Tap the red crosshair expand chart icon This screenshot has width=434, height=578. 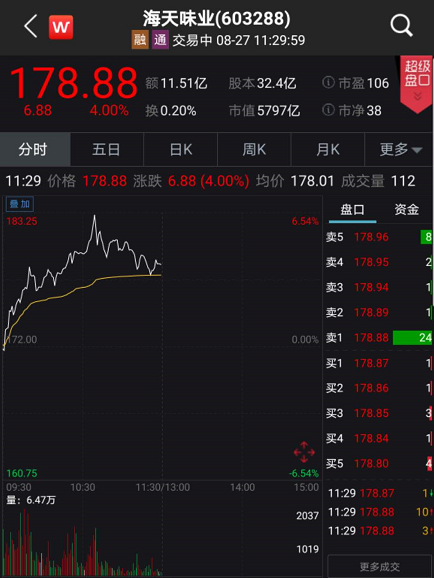click(304, 452)
